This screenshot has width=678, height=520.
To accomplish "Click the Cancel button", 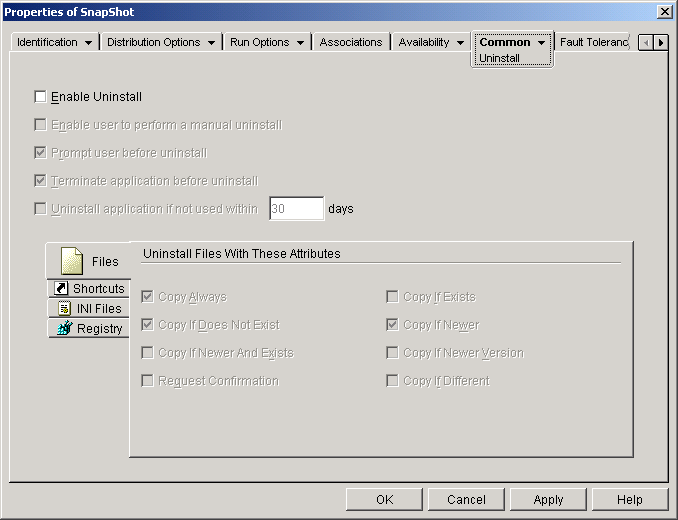I will click(466, 500).
